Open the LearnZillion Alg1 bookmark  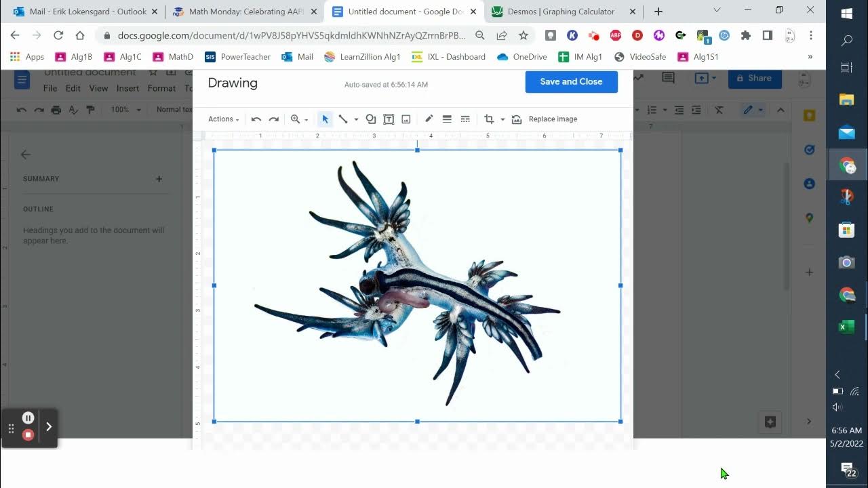[x=362, y=57]
